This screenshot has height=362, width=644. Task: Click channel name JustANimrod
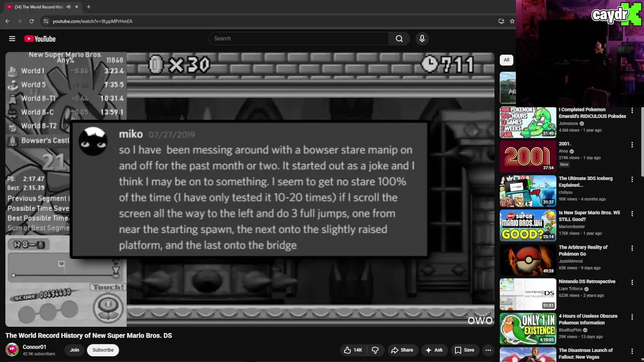(571, 261)
